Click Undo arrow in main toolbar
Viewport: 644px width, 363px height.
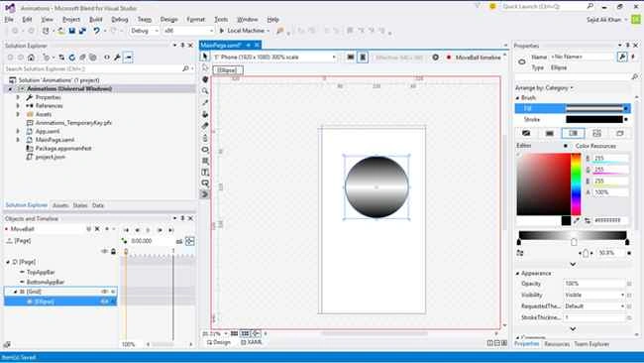(96, 31)
